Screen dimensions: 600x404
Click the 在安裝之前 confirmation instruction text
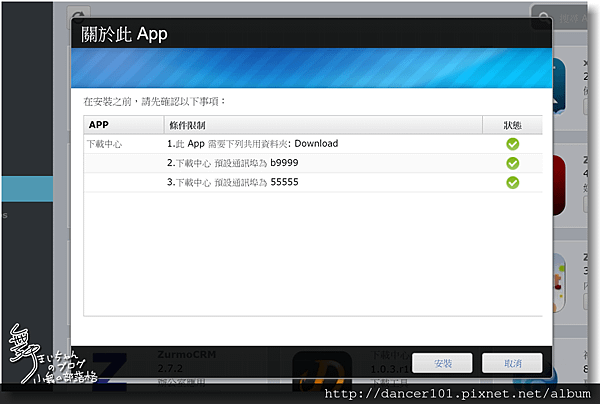(154, 101)
